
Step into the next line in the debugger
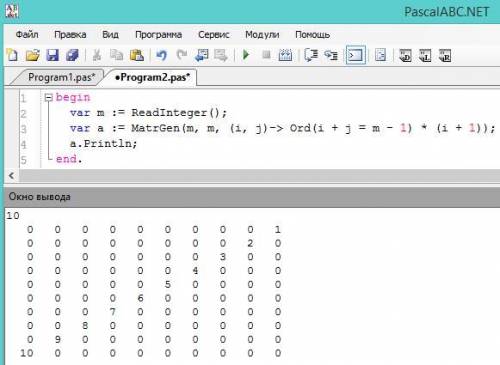click(331, 55)
